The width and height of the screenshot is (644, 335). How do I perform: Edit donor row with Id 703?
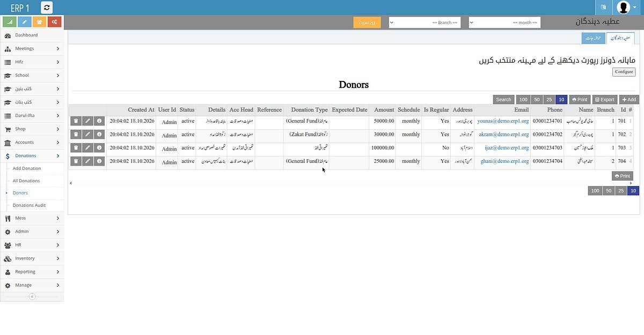87,148
